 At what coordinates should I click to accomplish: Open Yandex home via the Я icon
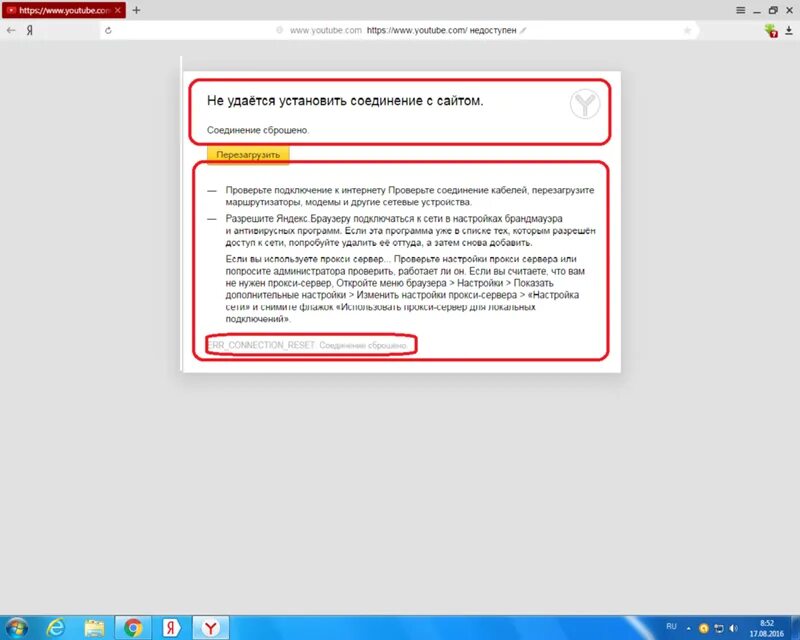click(30, 31)
